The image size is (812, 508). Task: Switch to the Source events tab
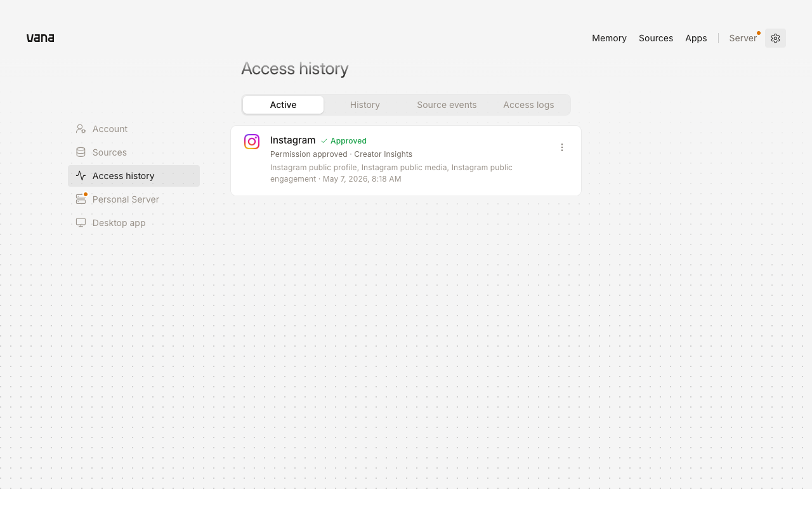447,105
